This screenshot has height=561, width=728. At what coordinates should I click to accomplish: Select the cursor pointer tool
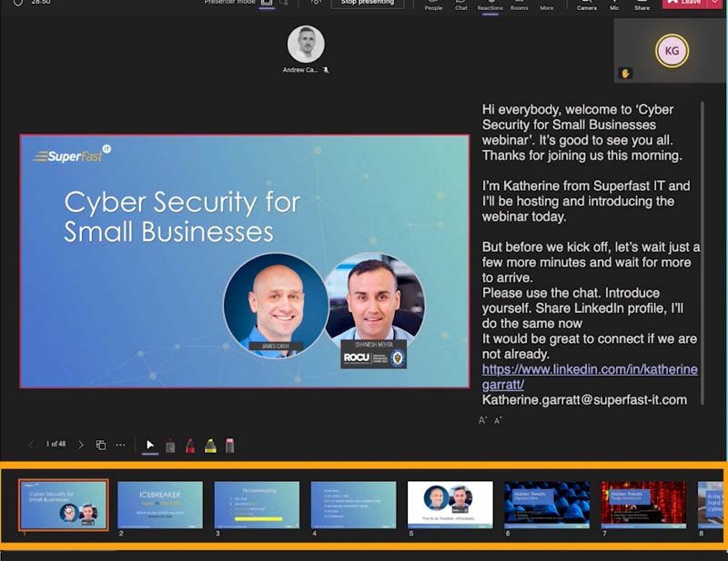coord(150,445)
